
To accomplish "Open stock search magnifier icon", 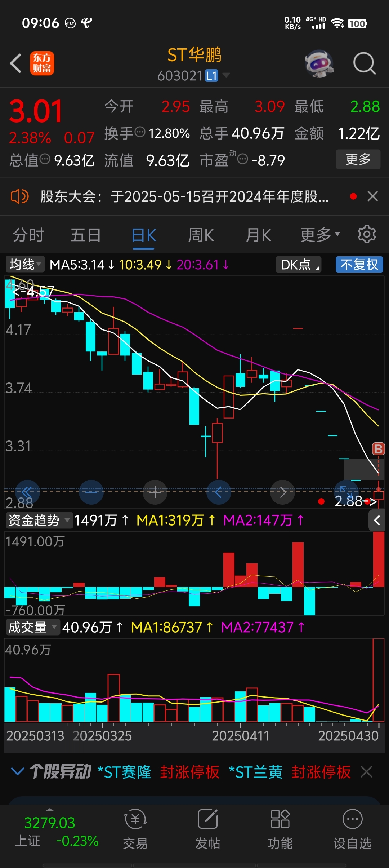I will pyautogui.click(x=365, y=63).
